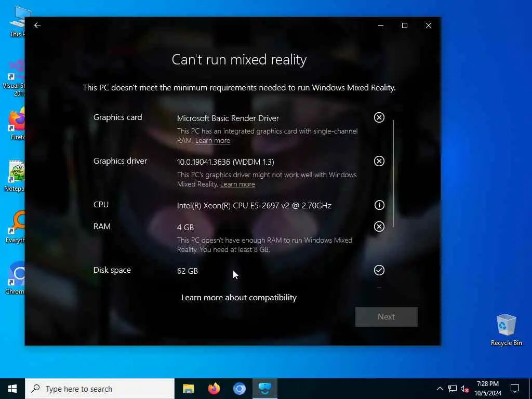Open the network tray icon
Viewport: 532px width, 399px height.
pyautogui.click(x=453, y=389)
